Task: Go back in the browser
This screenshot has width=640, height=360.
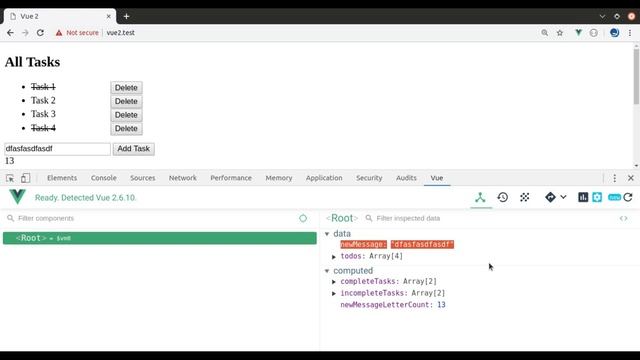Action: (x=10, y=33)
